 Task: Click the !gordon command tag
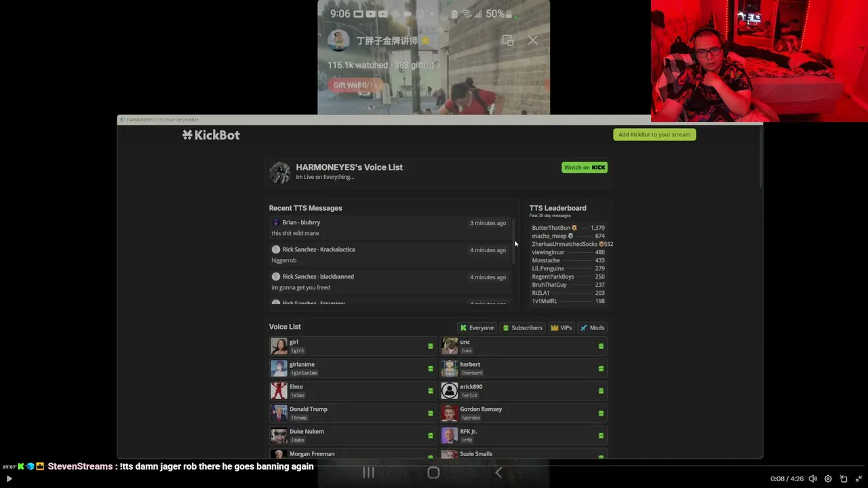[x=470, y=418]
